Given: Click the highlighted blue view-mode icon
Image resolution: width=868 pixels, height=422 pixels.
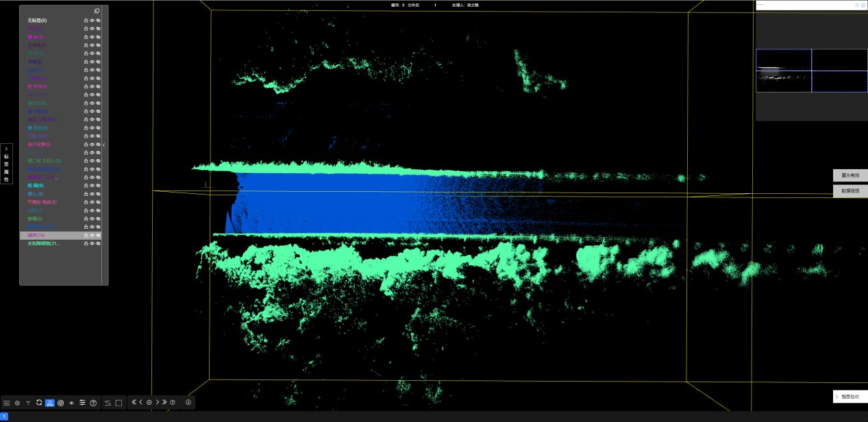Looking at the screenshot, I should coord(50,403).
